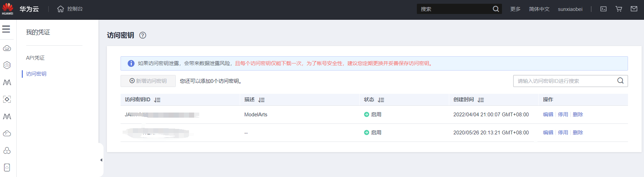Click the top search magnifier icon

tap(496, 9)
